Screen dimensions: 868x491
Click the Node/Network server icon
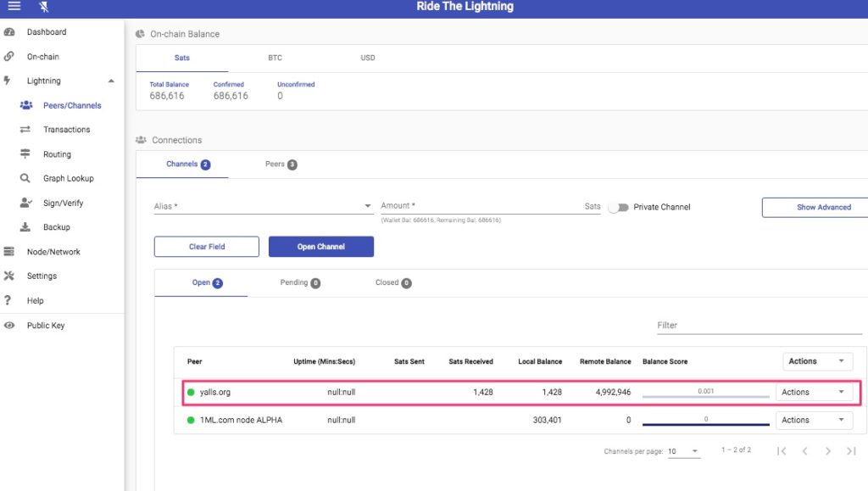[x=8, y=252]
